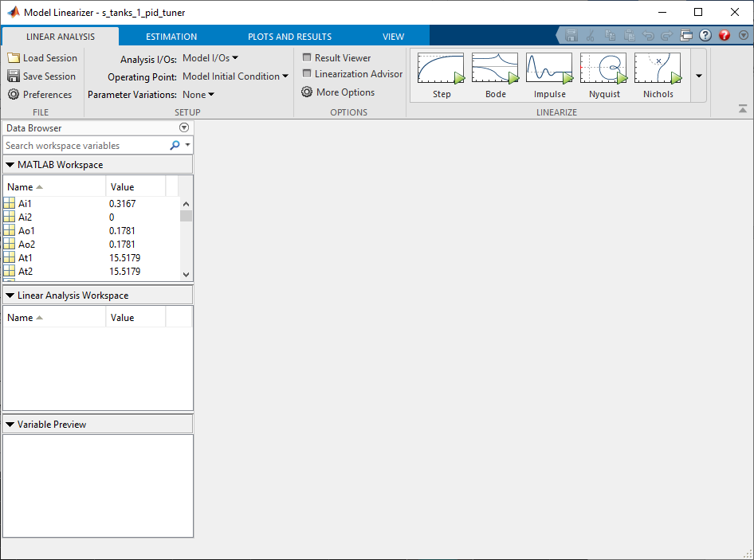This screenshot has width=754, height=560.
Task: Run linearization with the Bode plot
Action: pyautogui.click(x=495, y=69)
